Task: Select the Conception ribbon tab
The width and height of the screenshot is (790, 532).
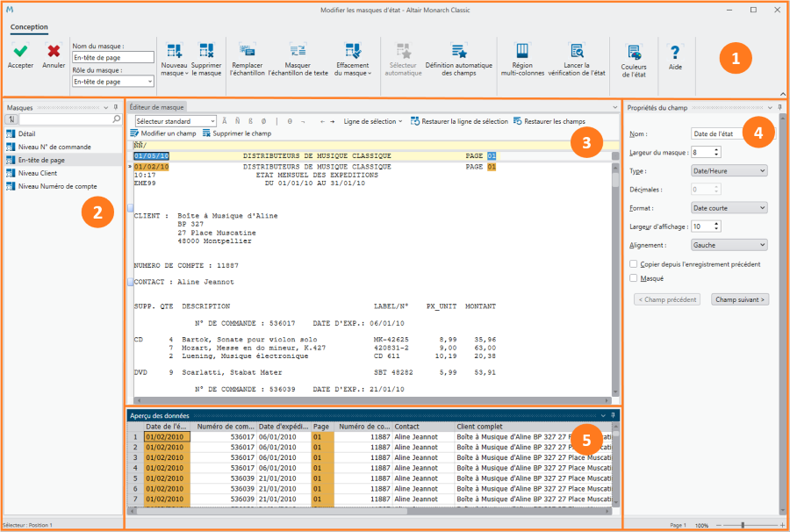Action: point(29,27)
